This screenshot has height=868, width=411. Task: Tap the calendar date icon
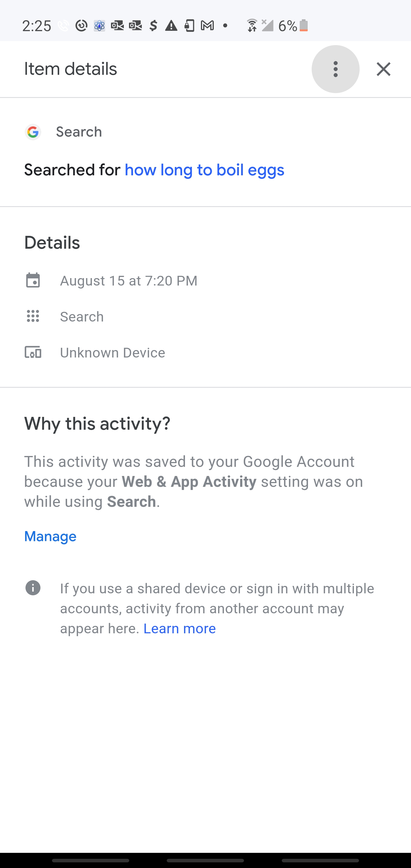point(33,280)
